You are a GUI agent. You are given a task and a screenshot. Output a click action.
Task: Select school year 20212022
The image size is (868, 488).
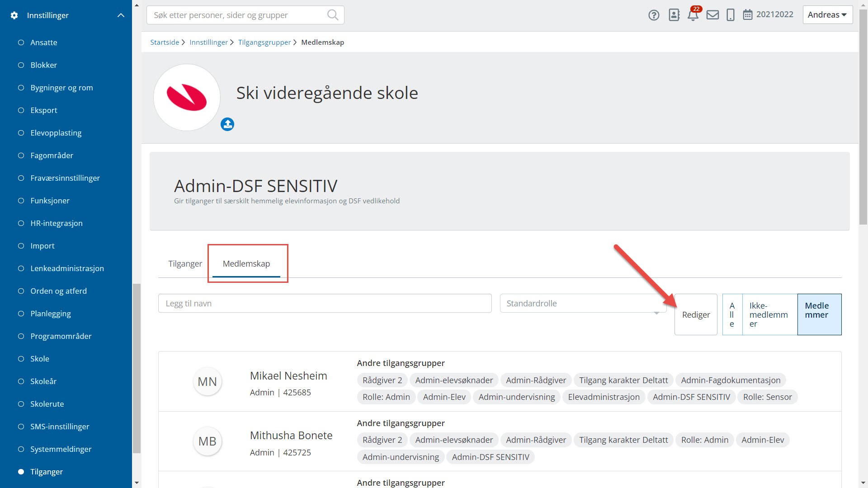[774, 14]
